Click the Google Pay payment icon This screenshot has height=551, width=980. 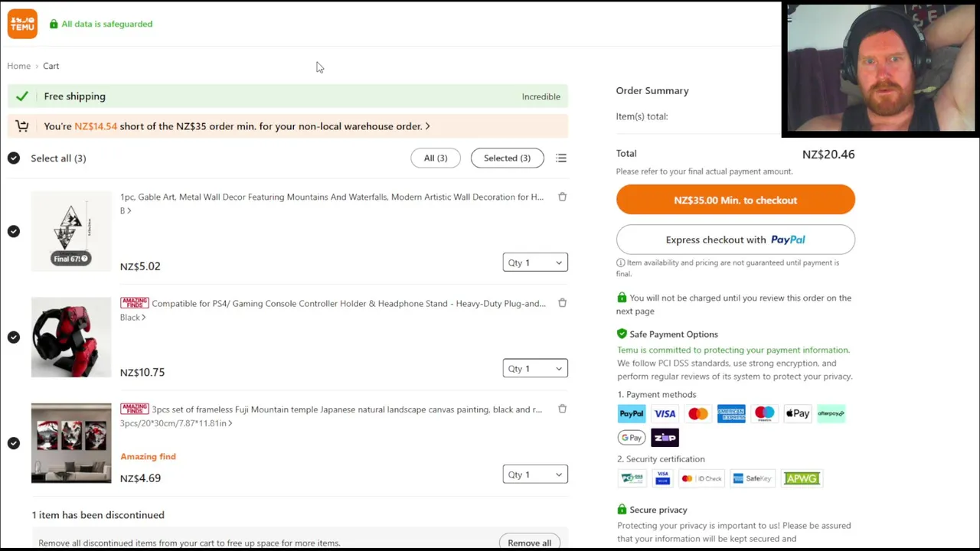(x=632, y=438)
